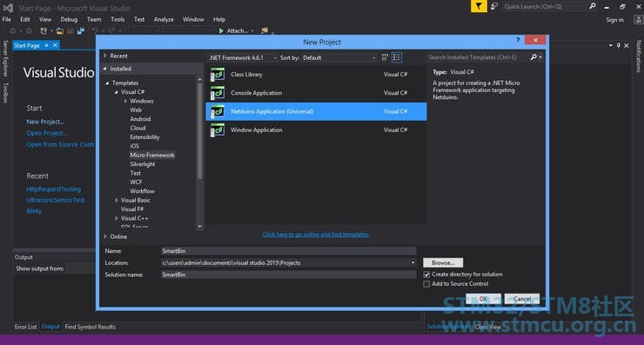Open the Server Explorer side tab
Screen dimensions: 644x345
[5, 58]
